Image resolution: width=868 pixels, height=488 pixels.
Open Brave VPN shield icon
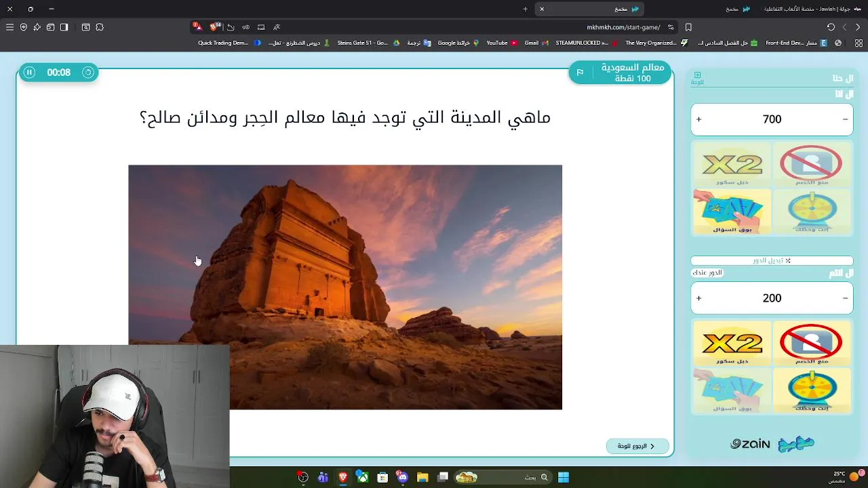tap(23, 27)
